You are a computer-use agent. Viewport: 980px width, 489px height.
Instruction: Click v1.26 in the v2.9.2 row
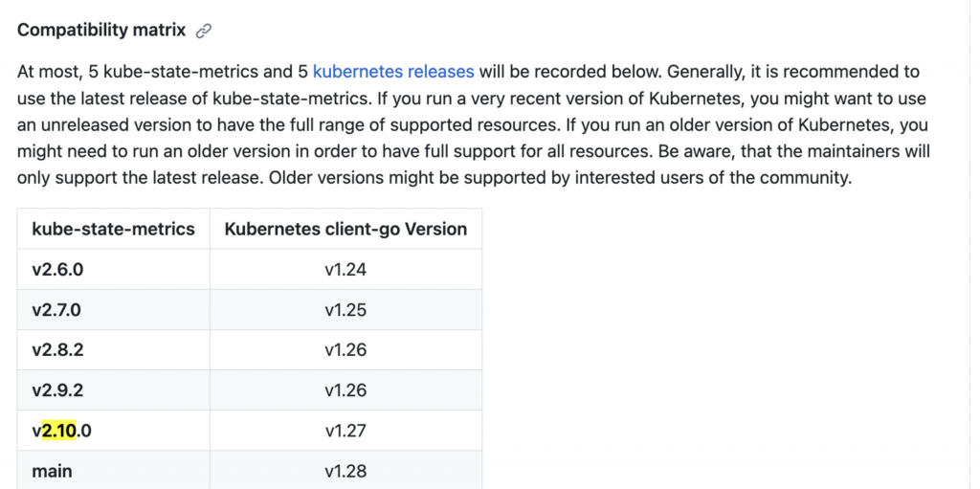(x=345, y=390)
